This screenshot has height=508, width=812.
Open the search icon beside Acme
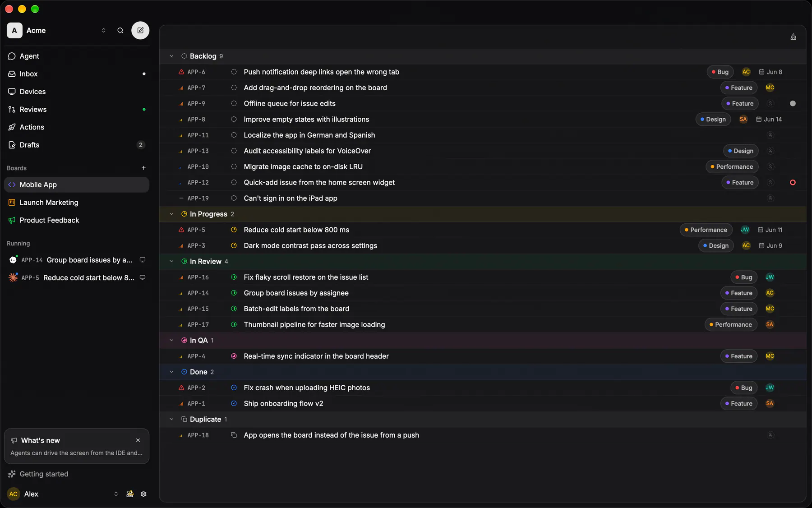[x=120, y=30]
